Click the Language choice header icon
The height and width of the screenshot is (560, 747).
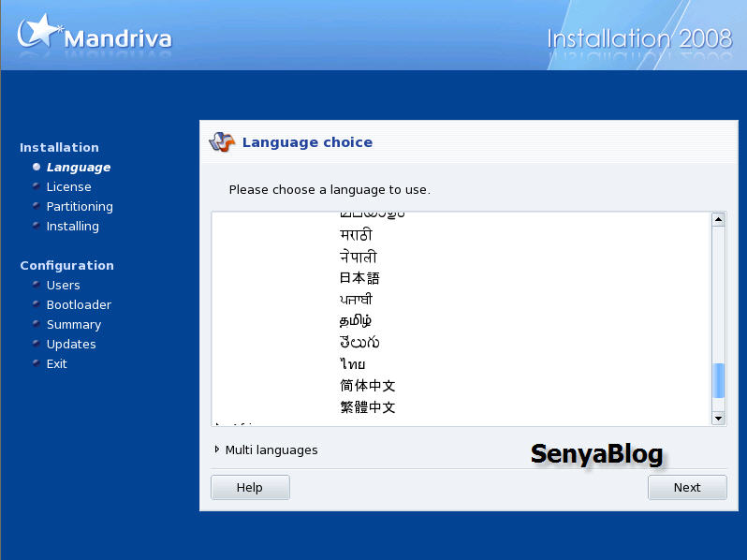(x=223, y=142)
